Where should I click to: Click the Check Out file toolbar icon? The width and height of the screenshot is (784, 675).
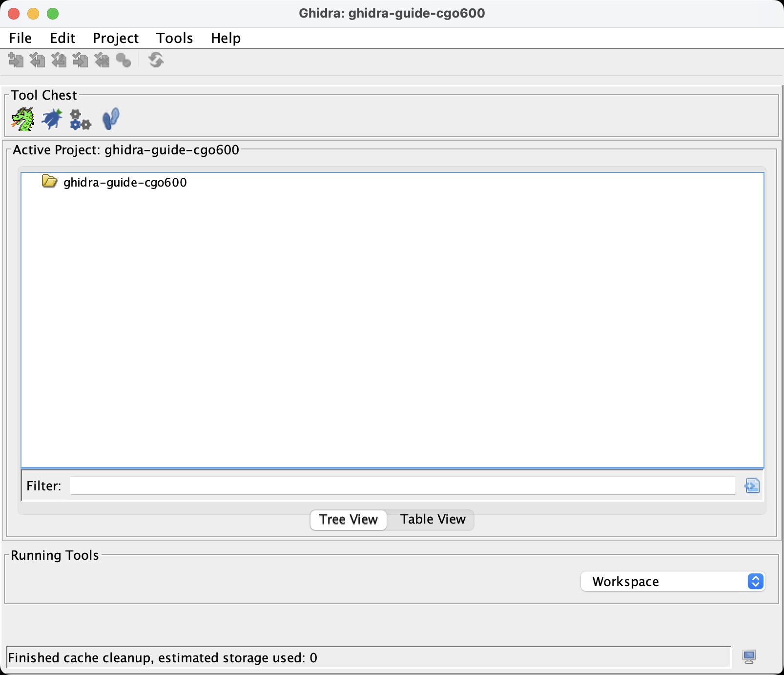(x=37, y=60)
